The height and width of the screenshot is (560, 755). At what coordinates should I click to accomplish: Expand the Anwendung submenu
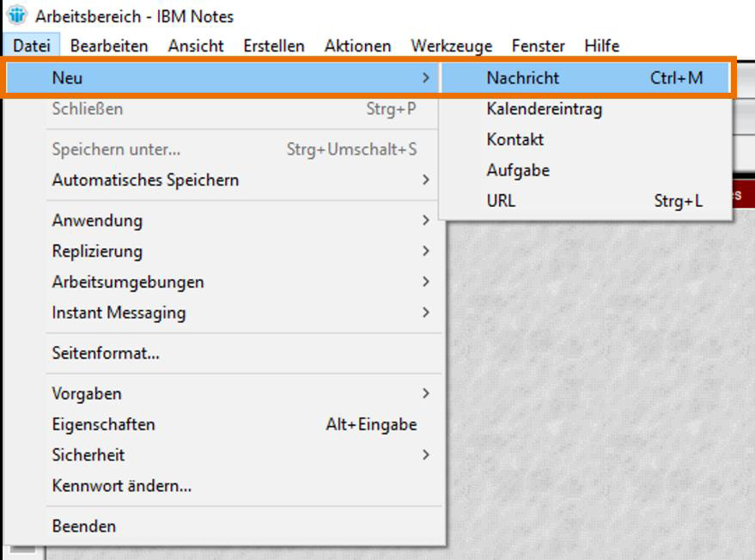(x=97, y=221)
